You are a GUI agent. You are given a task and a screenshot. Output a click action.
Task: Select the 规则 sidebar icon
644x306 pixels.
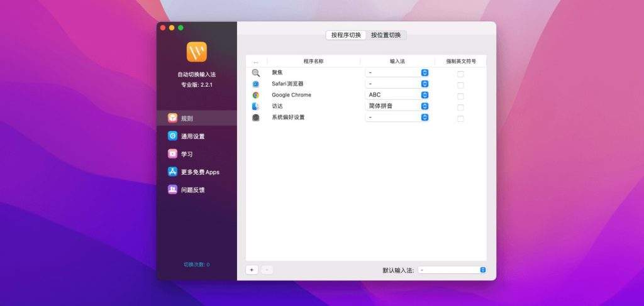pyautogui.click(x=172, y=118)
